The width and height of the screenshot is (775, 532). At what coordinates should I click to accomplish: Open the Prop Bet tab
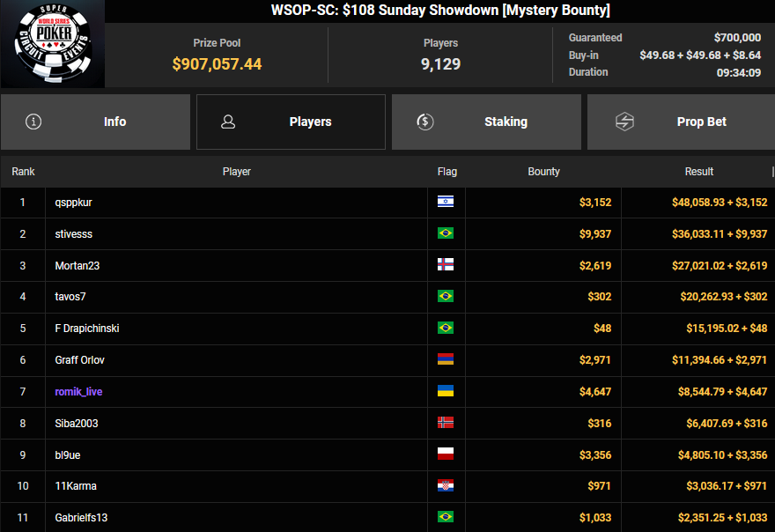[x=682, y=122]
